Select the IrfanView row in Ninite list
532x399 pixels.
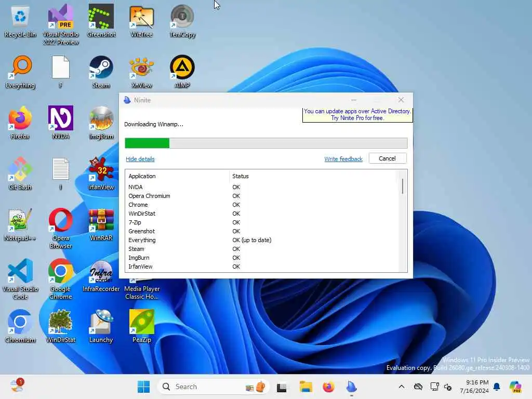(262, 267)
